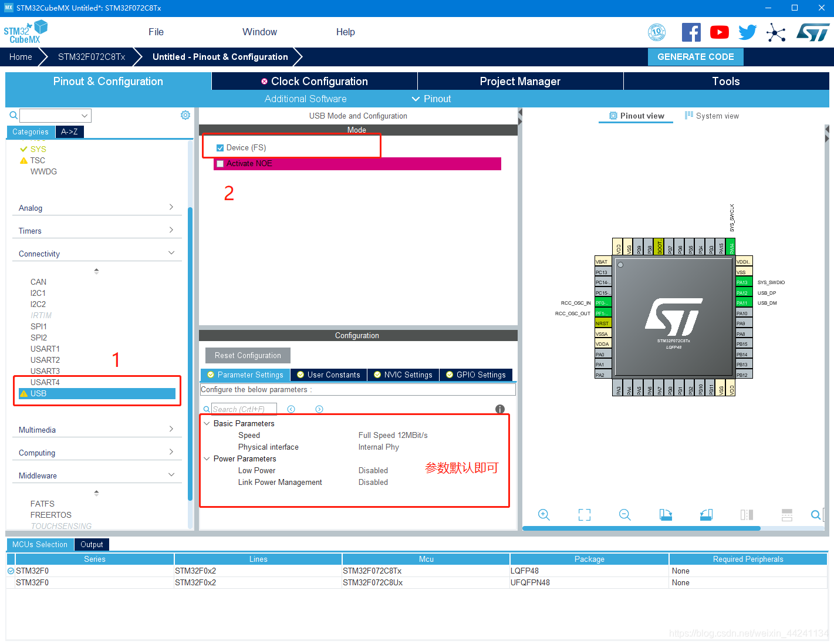
Task: Click the parameter info icon
Action: [x=500, y=409]
